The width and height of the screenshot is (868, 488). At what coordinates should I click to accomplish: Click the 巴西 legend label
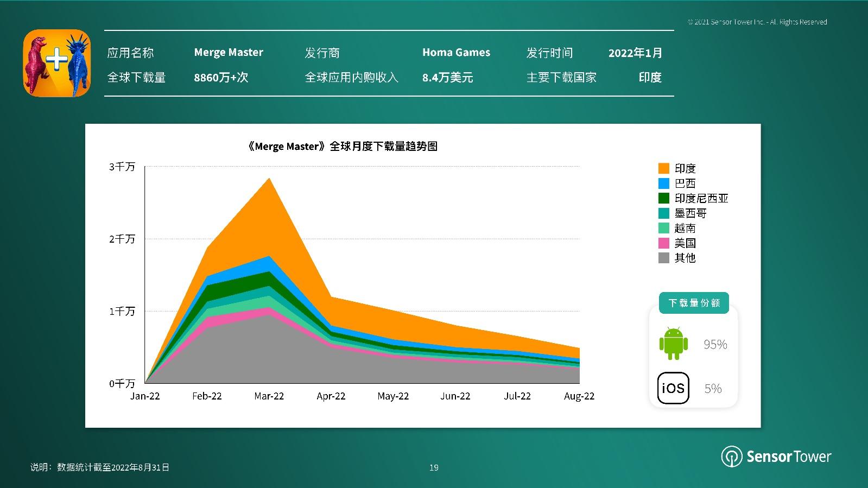point(685,183)
